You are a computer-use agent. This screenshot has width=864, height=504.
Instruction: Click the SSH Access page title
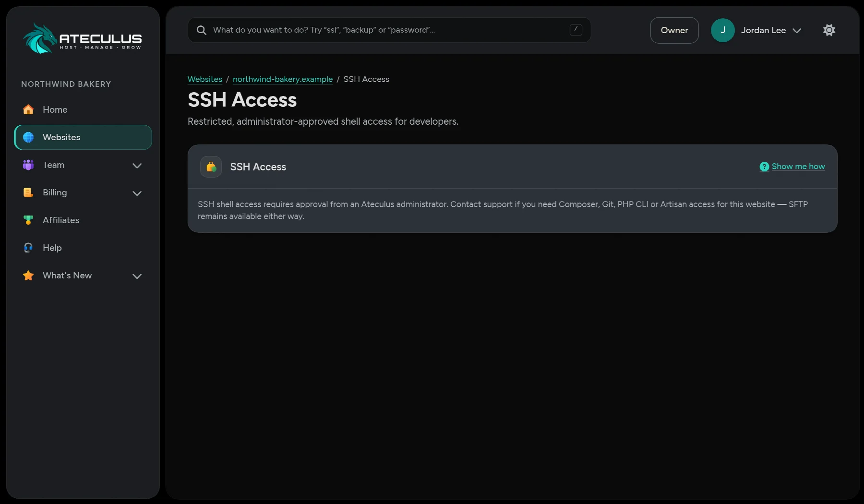point(242,100)
